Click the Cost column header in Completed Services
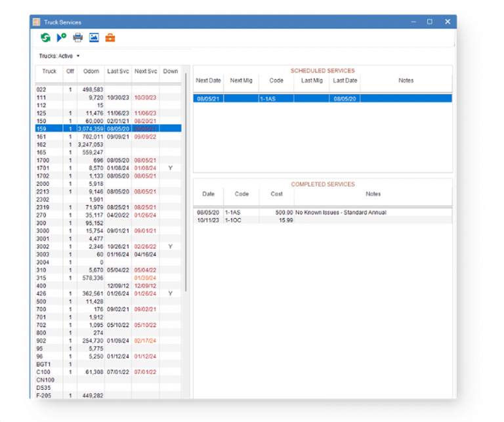504x422 pixels. coord(276,194)
